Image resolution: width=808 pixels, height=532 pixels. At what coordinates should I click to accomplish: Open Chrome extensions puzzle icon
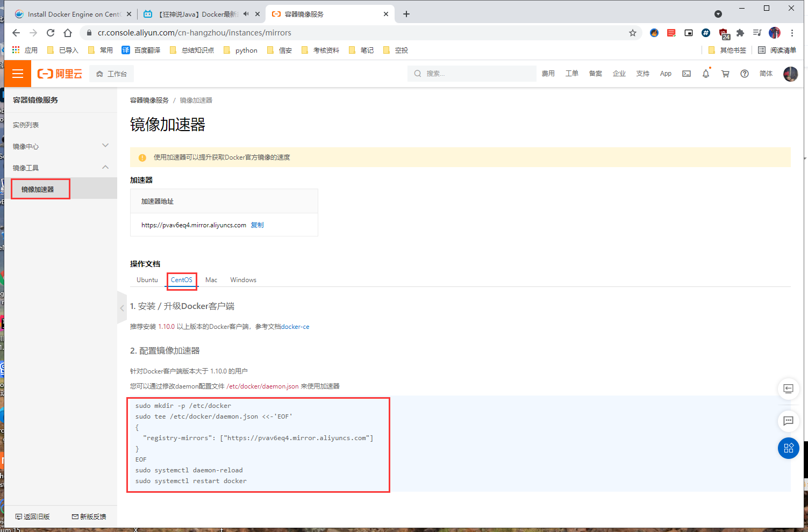coord(740,33)
